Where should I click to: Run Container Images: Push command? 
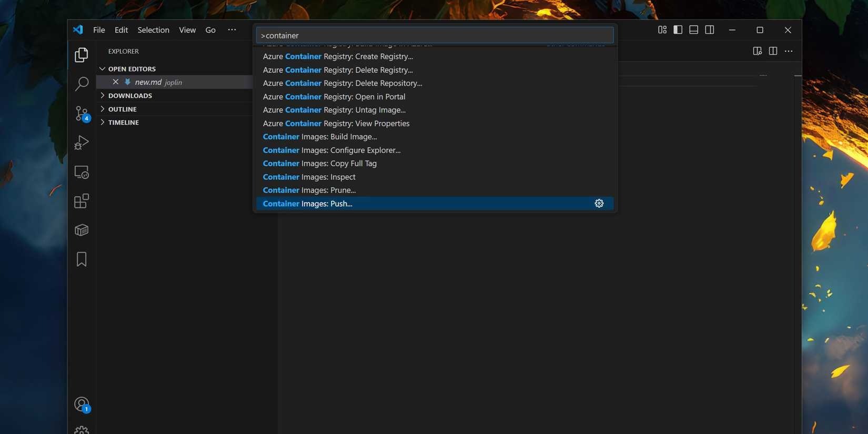[x=435, y=204]
